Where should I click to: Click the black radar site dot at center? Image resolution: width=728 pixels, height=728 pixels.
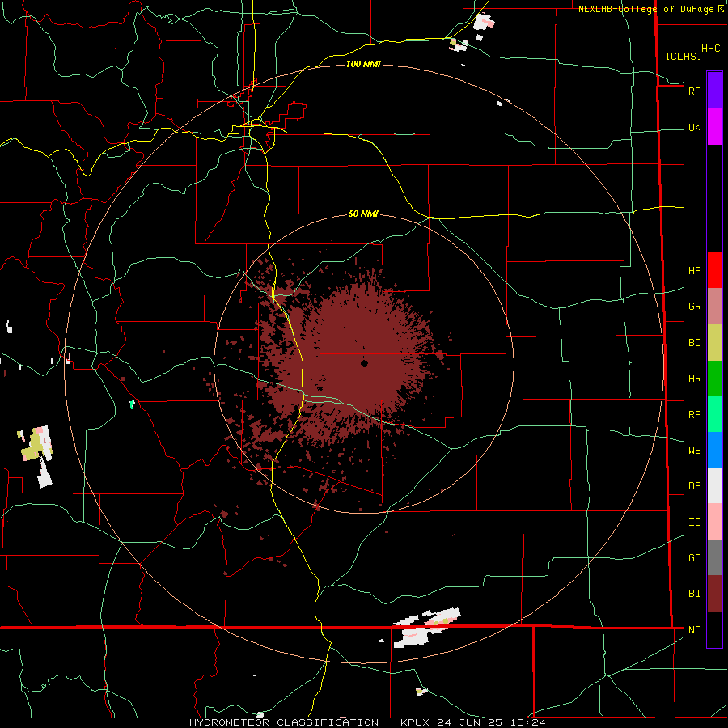click(364, 363)
